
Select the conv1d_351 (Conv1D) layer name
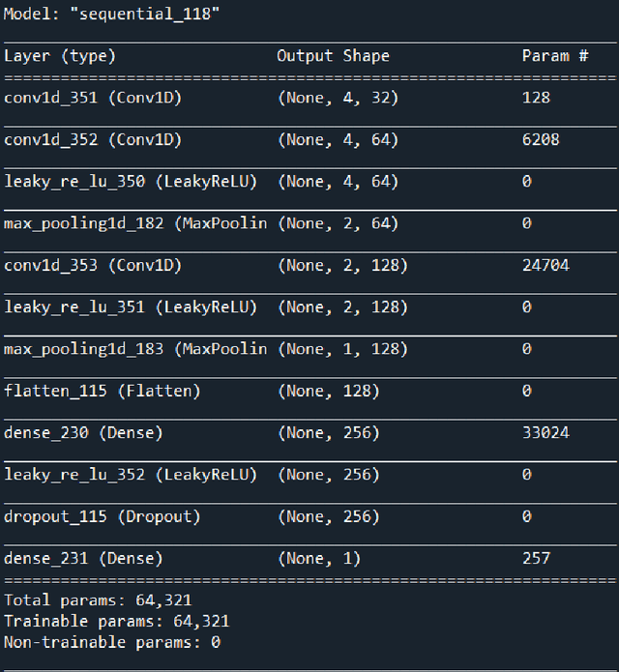click(x=93, y=98)
